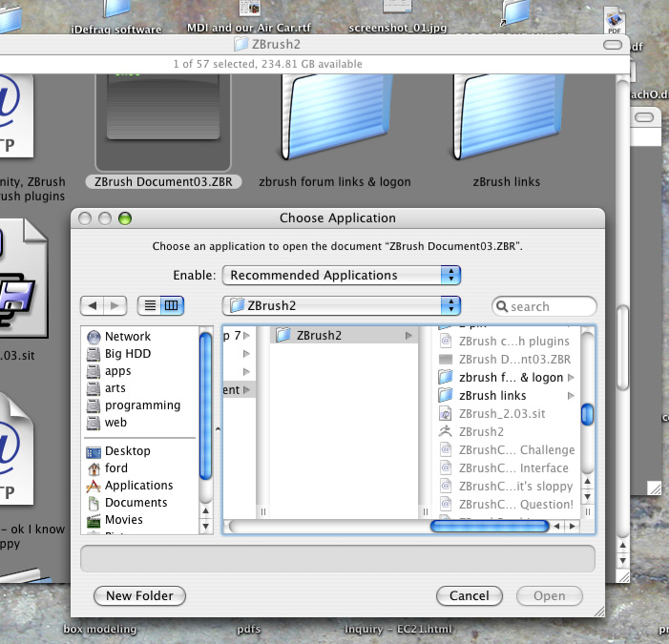
Task: Click the sidebar vertical scroll thumb
Action: click(x=205, y=406)
